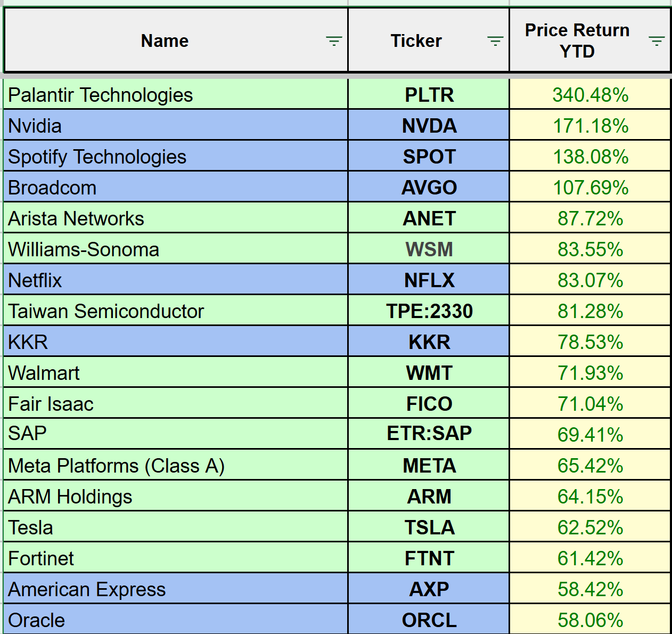The height and width of the screenshot is (634, 672).
Task: Open the Price Return YTD filter icon
Action: pos(657,41)
